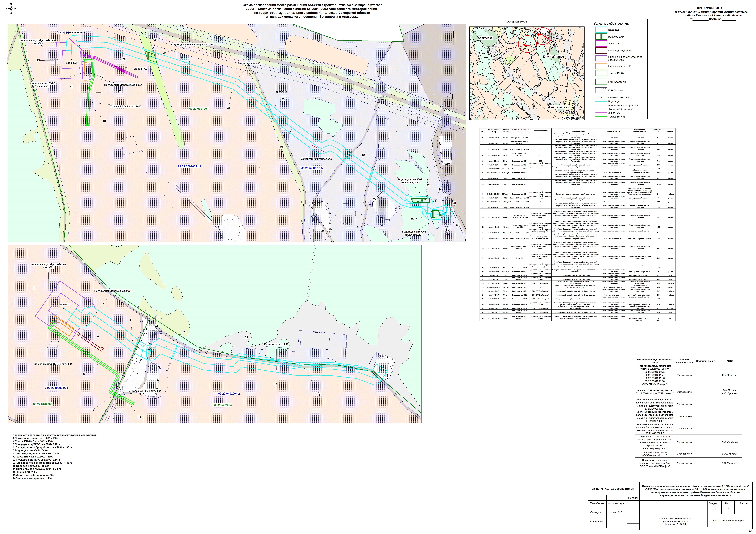Click 'Красный Ключ' label on the overview map
The height and width of the screenshot is (534, 756).
click(x=553, y=57)
